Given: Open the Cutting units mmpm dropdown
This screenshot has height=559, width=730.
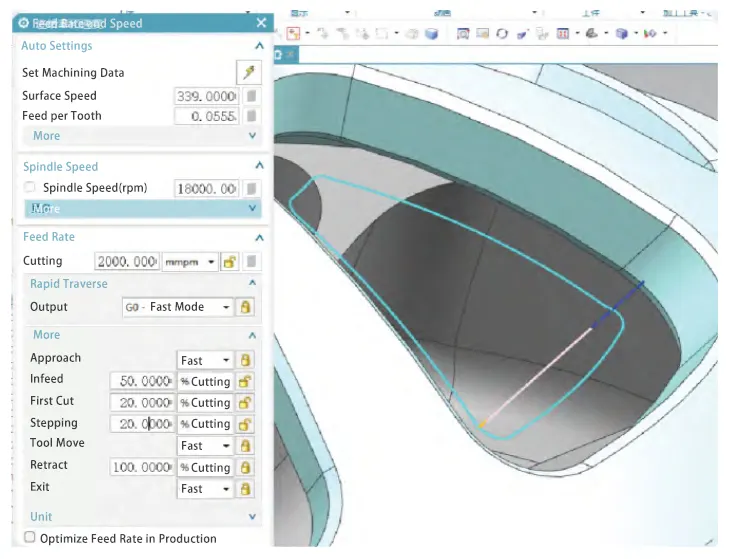Looking at the screenshot, I should coord(190,262).
